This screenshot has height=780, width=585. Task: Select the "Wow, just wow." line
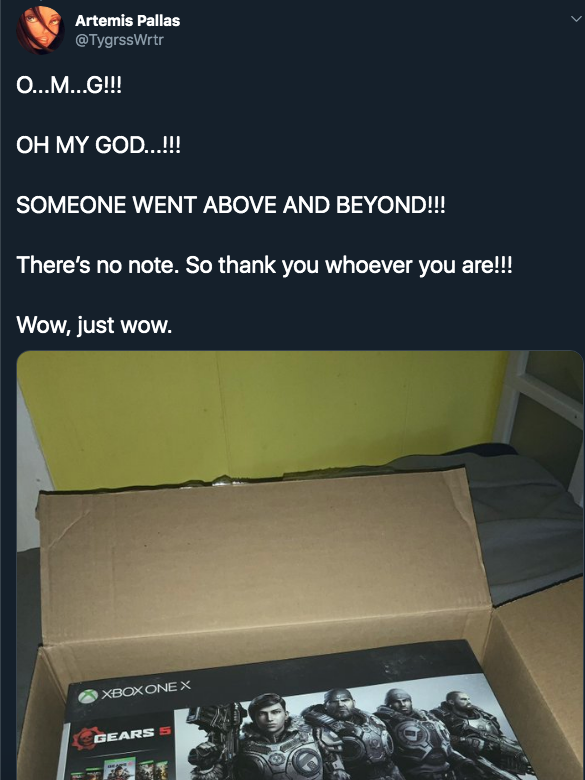pyautogui.click(x=94, y=325)
